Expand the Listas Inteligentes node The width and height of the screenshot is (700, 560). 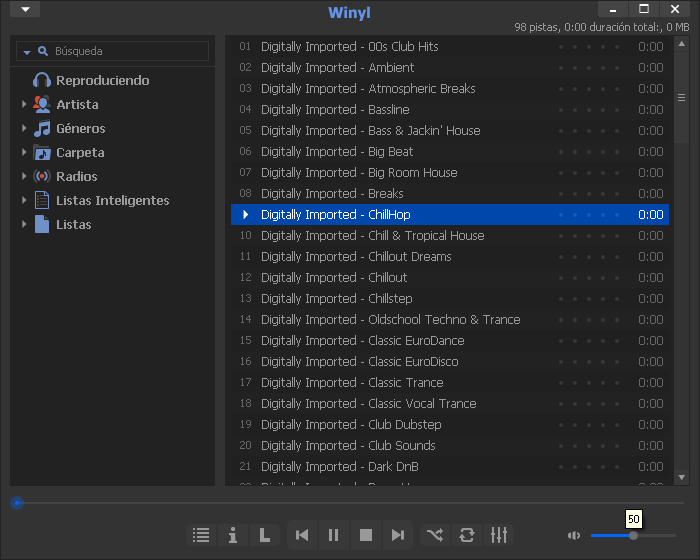pos(24,200)
